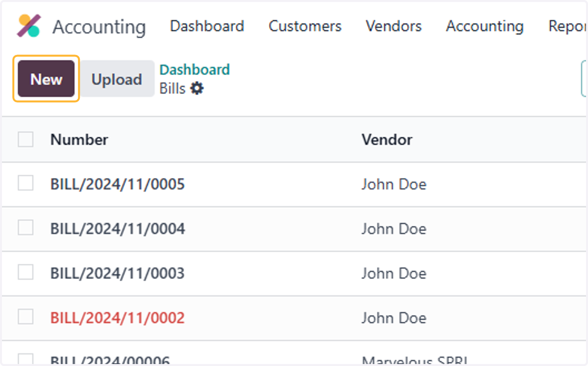Sort by the Number column header
588x366 pixels.
(79, 140)
